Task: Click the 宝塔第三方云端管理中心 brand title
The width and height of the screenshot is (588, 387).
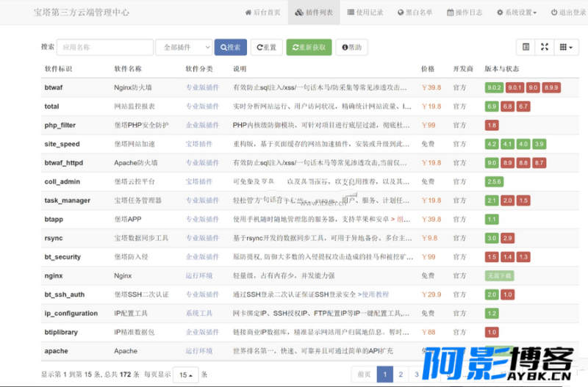Action: click(82, 12)
